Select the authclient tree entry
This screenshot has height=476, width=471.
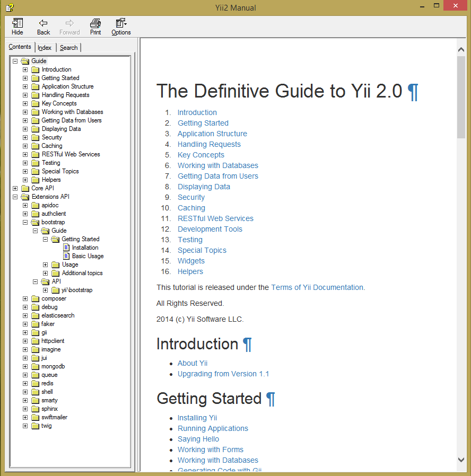pos(54,214)
